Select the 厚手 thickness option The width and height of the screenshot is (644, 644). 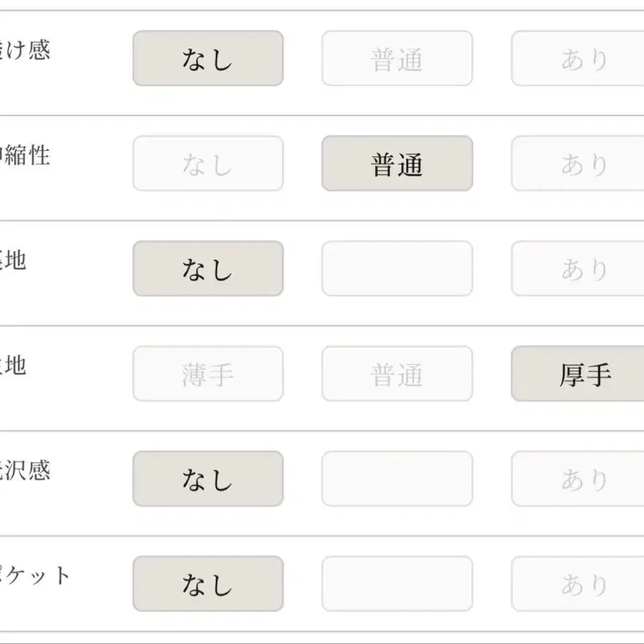[580, 374]
